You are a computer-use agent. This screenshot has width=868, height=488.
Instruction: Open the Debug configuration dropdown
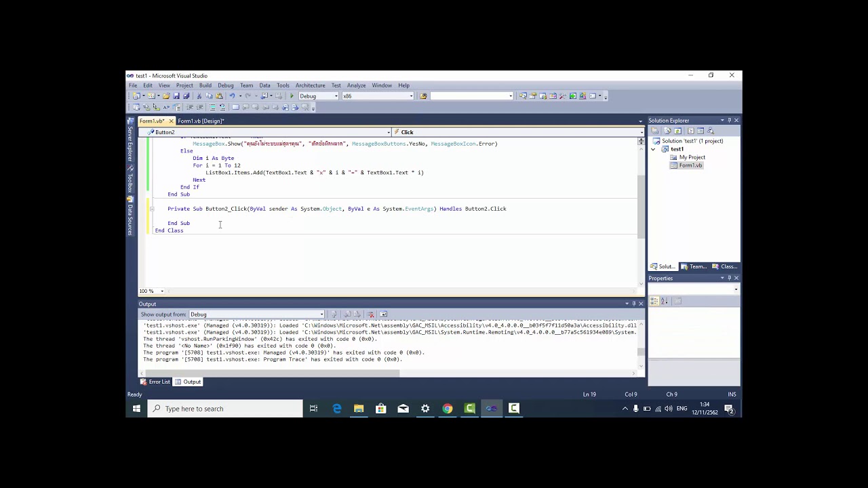click(x=319, y=96)
